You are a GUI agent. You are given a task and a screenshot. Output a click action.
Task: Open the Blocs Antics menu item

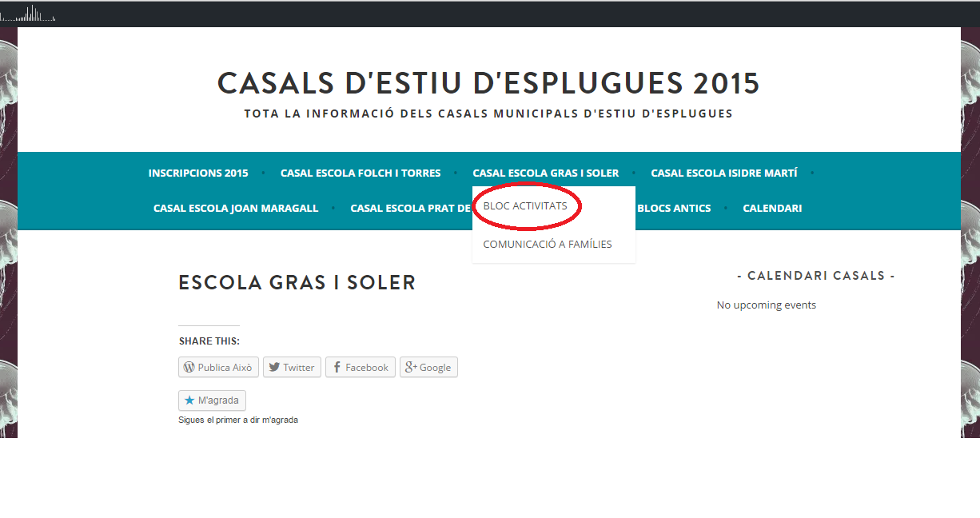673,209
